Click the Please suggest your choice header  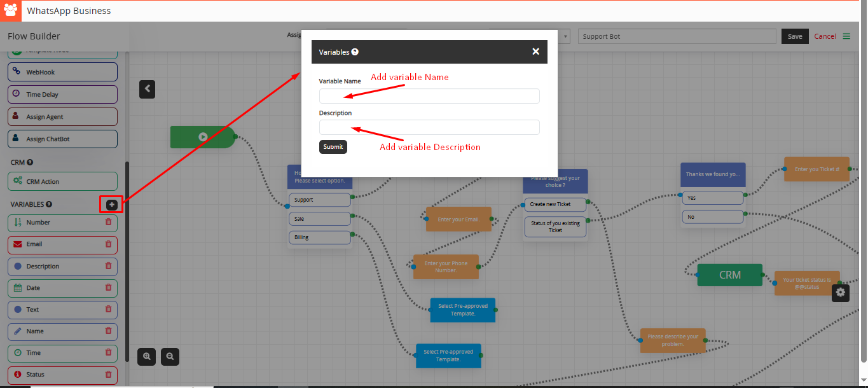click(555, 182)
